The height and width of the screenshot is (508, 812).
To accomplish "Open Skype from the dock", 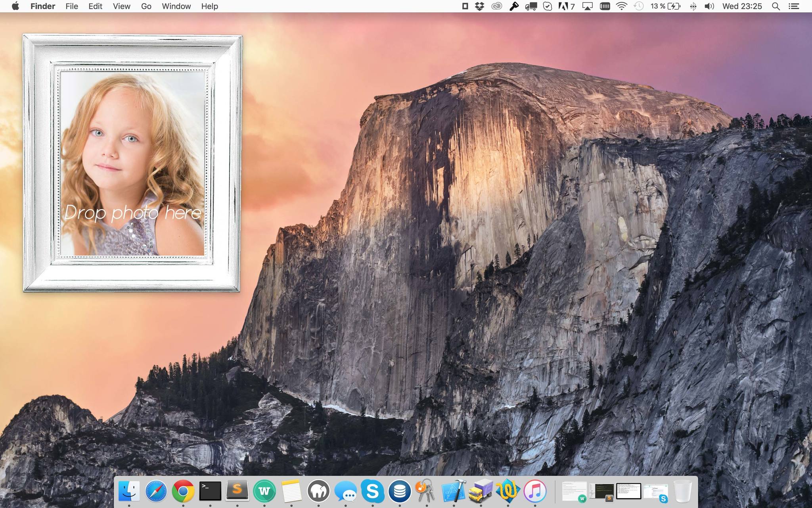I will [x=372, y=491].
